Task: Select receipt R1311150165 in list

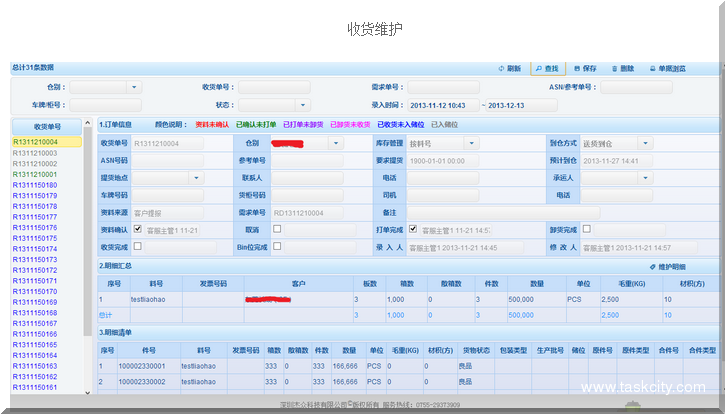Action: (35, 345)
